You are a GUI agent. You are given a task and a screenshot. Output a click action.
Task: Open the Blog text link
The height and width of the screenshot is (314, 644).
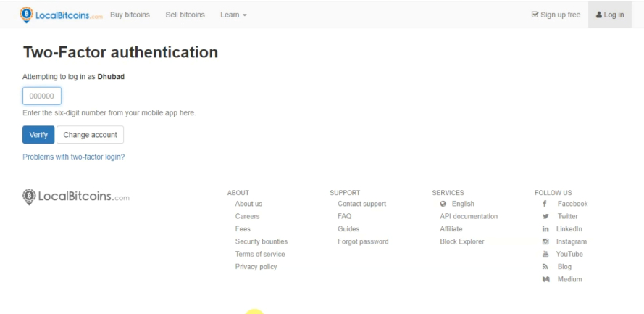(564, 267)
